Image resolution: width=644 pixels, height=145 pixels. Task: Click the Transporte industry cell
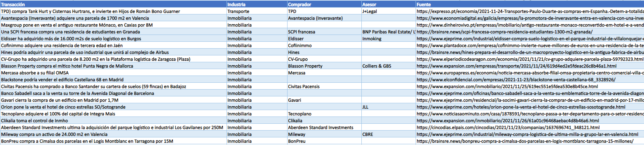(x=257, y=11)
